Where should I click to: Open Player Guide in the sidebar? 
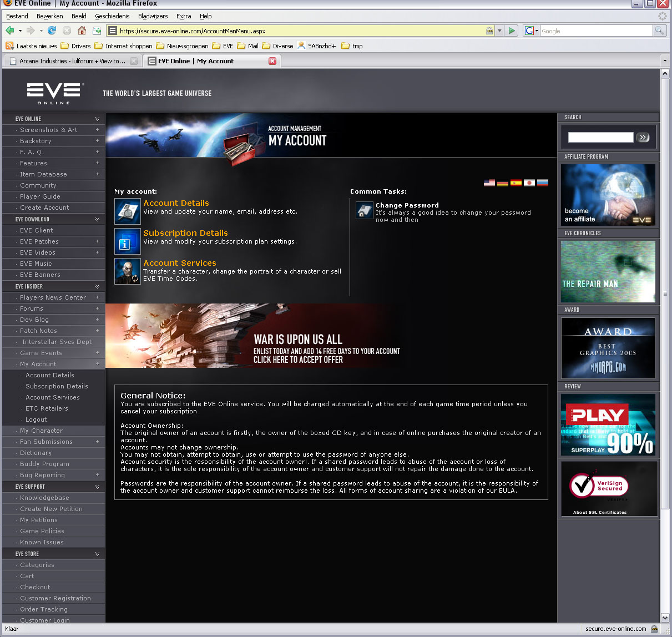[x=40, y=196]
